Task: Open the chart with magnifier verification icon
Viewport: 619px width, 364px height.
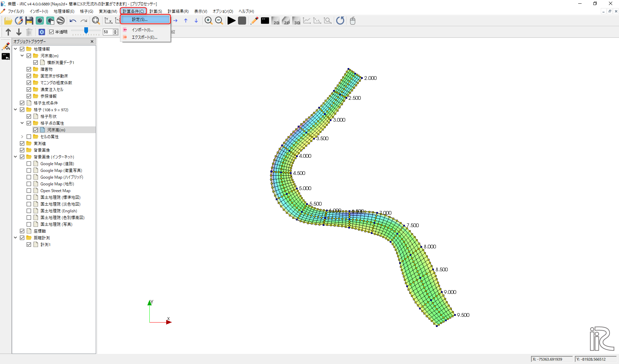Action: pyautogui.click(x=328, y=21)
